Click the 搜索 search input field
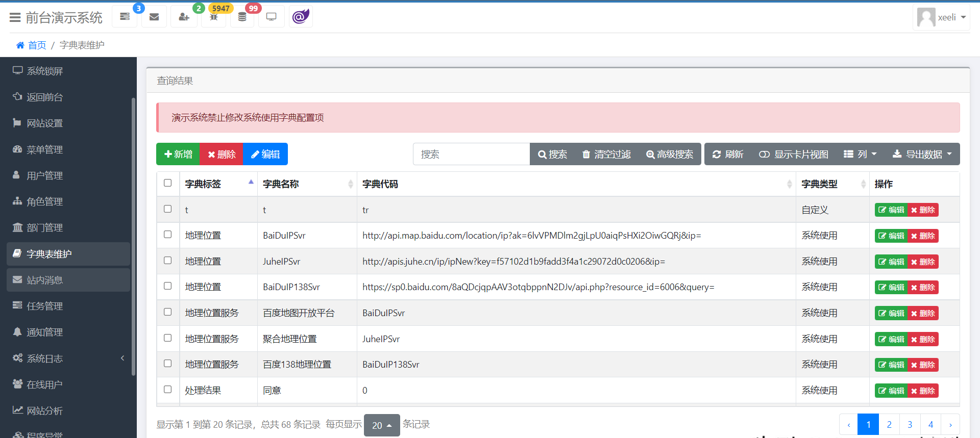This screenshot has height=438, width=980. [x=471, y=154]
